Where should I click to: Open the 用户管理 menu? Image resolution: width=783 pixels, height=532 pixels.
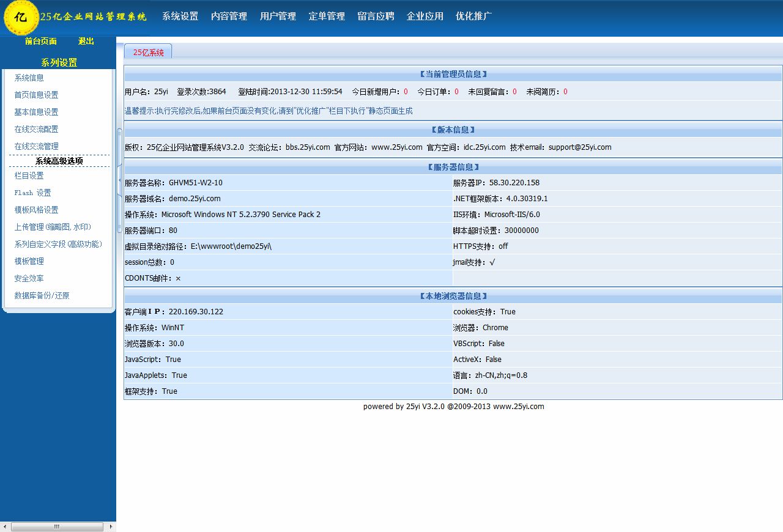point(278,17)
